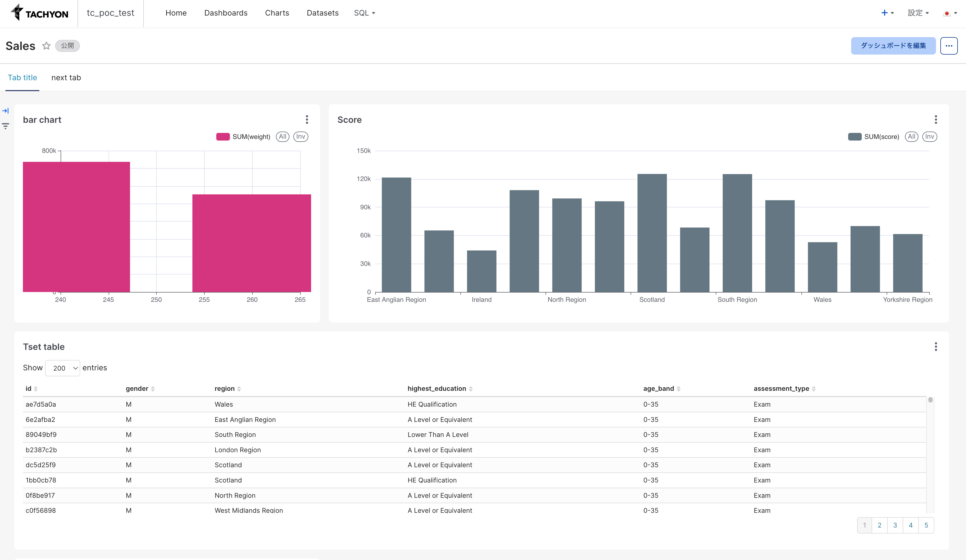Go to table page 3
Viewport: 966px width, 560px height.
[x=895, y=525]
